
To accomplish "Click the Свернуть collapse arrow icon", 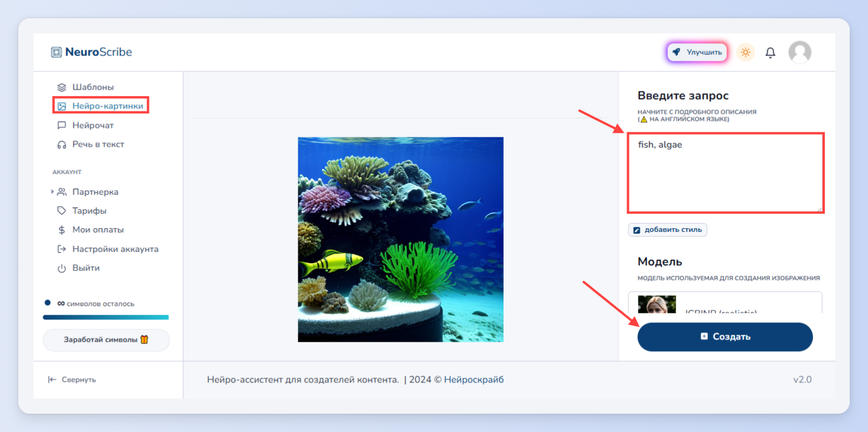I will [x=52, y=379].
